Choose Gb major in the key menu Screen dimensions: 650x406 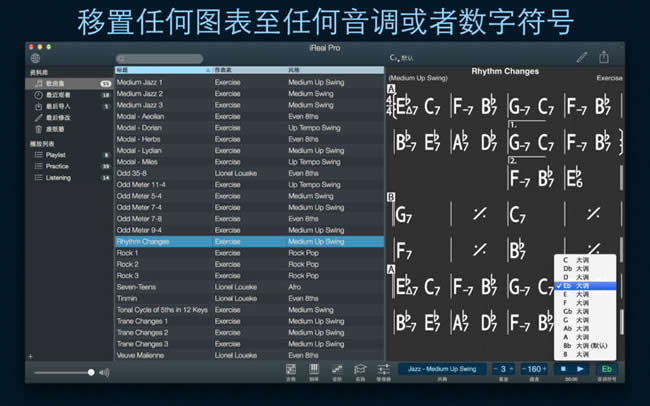(585, 311)
